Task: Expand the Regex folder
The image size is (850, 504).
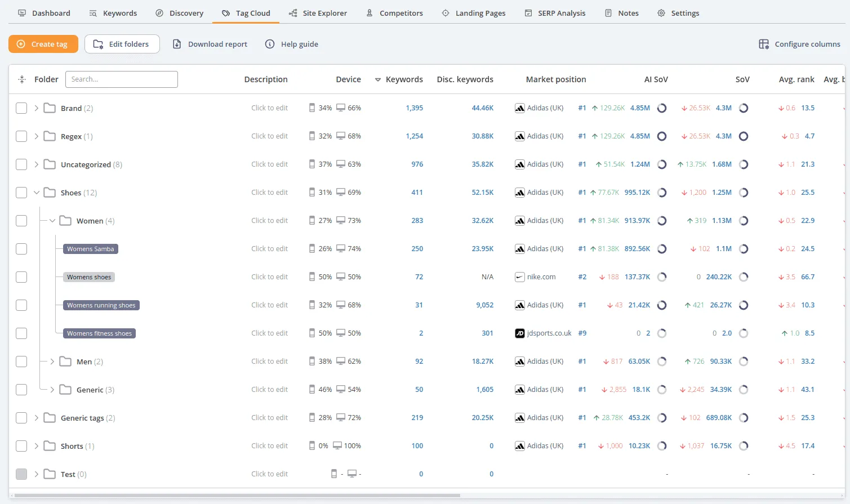Action: click(x=37, y=136)
